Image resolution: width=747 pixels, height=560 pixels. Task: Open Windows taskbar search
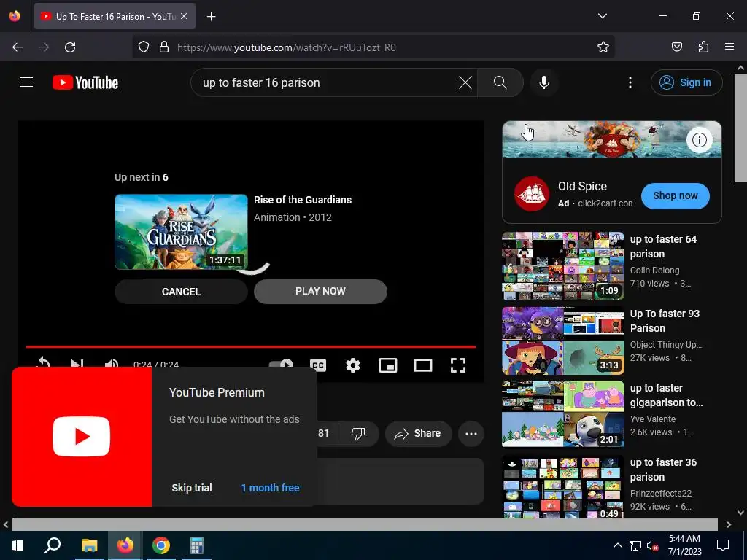click(53, 545)
